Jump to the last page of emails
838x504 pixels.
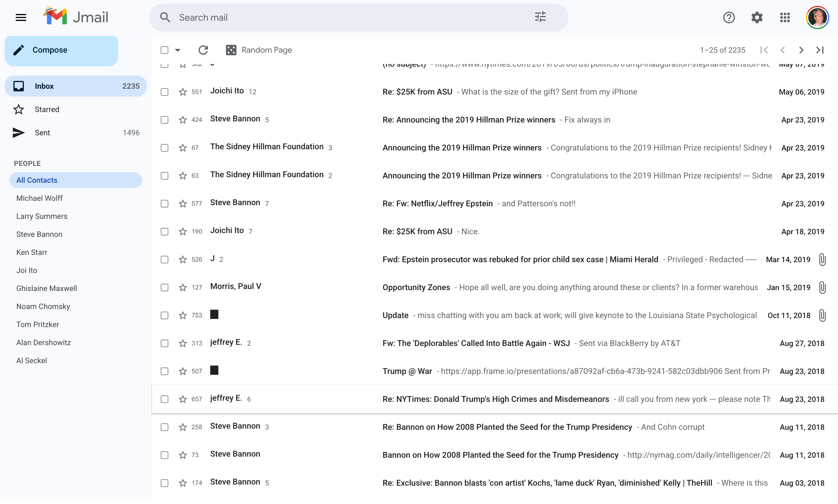tap(820, 50)
